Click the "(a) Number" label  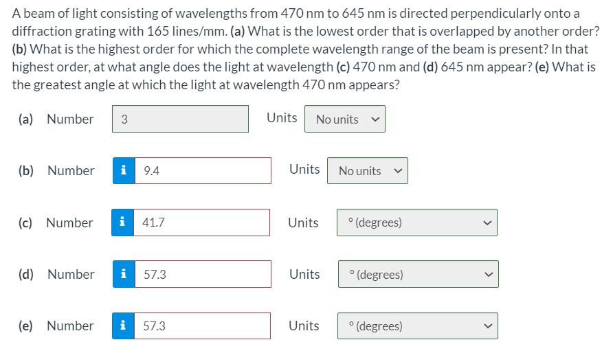pos(56,119)
